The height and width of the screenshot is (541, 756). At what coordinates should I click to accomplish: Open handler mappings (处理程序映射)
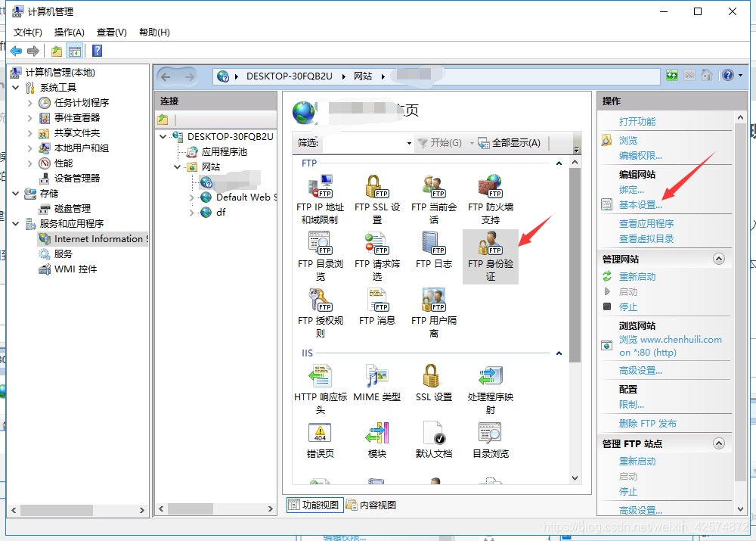tap(491, 389)
